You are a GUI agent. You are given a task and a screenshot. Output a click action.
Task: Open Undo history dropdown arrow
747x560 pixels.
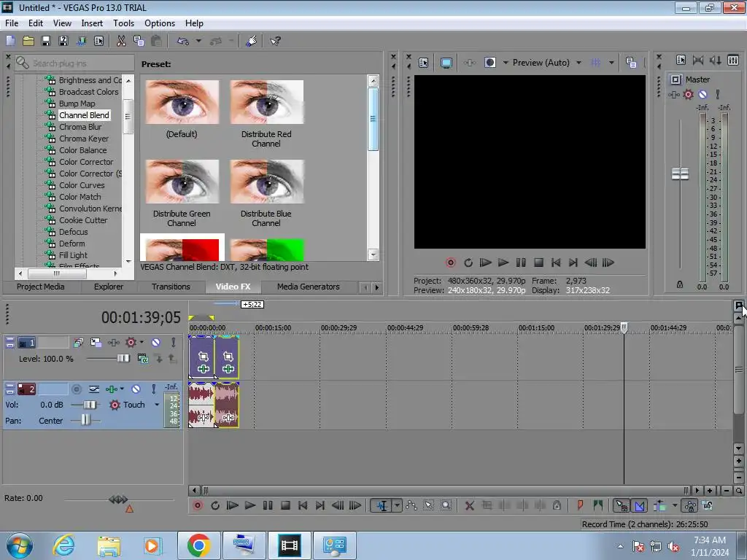[198, 41]
